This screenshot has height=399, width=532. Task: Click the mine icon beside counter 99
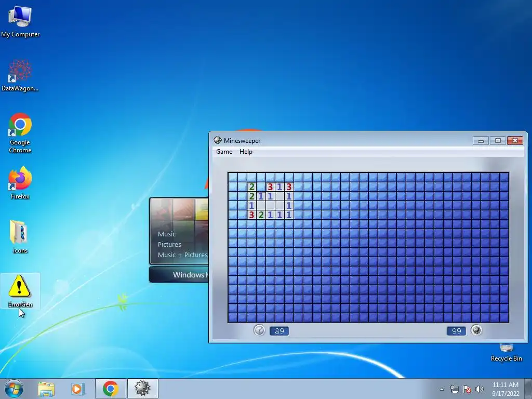[476, 330]
